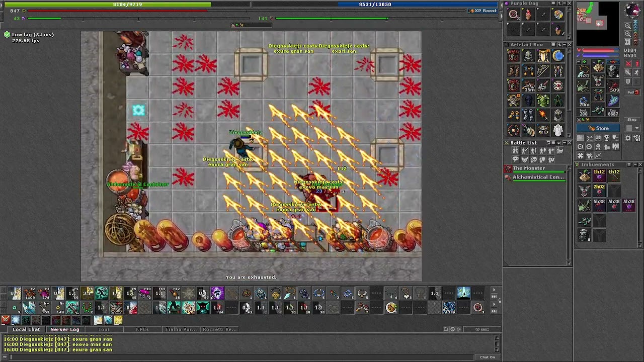The height and width of the screenshot is (362, 644).
Task: Click the minimap center button
Action: tap(628, 42)
